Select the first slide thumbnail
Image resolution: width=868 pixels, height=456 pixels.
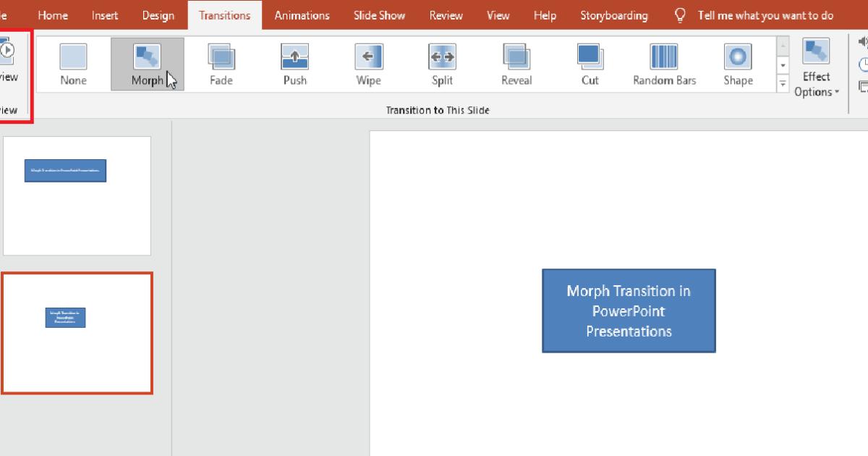[77, 195]
